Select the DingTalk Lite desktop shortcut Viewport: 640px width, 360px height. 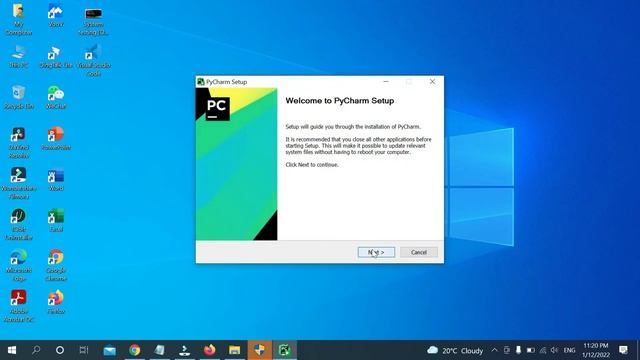(56, 57)
